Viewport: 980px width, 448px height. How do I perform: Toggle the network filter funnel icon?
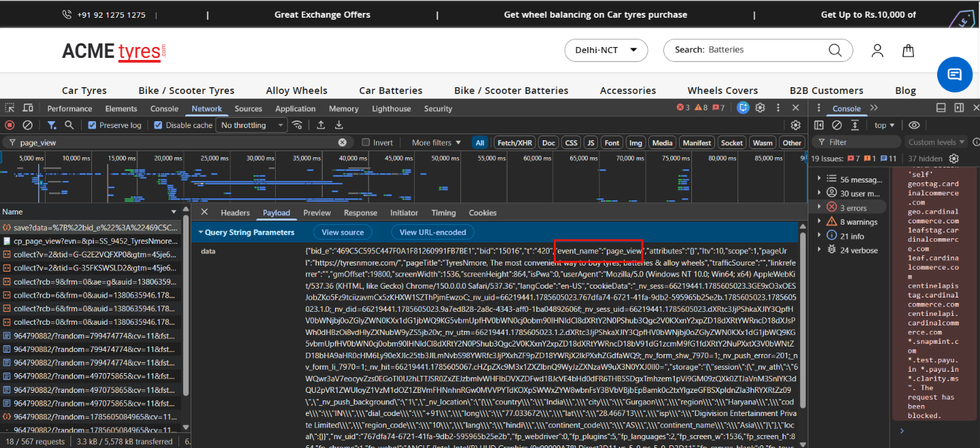click(52, 125)
